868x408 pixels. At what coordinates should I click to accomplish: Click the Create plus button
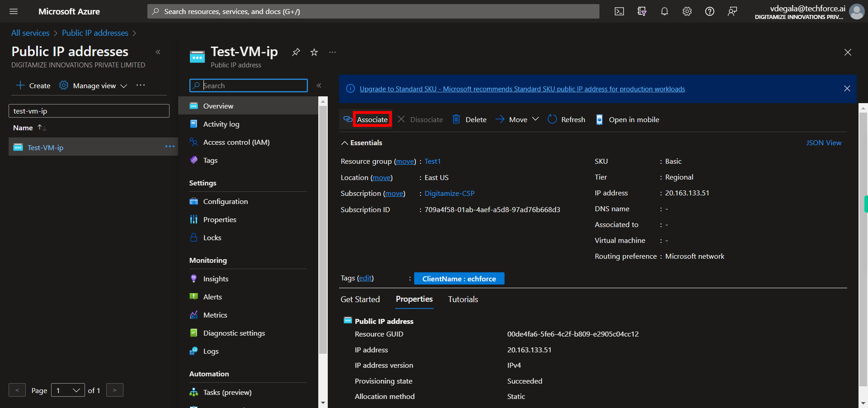(33, 85)
